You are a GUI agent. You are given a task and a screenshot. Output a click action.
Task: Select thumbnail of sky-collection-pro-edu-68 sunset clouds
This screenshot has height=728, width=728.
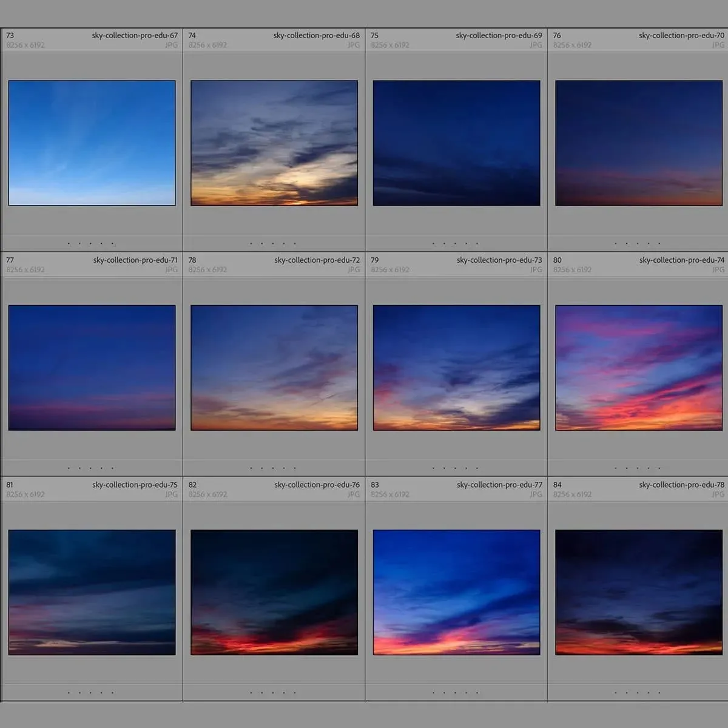tap(274, 143)
